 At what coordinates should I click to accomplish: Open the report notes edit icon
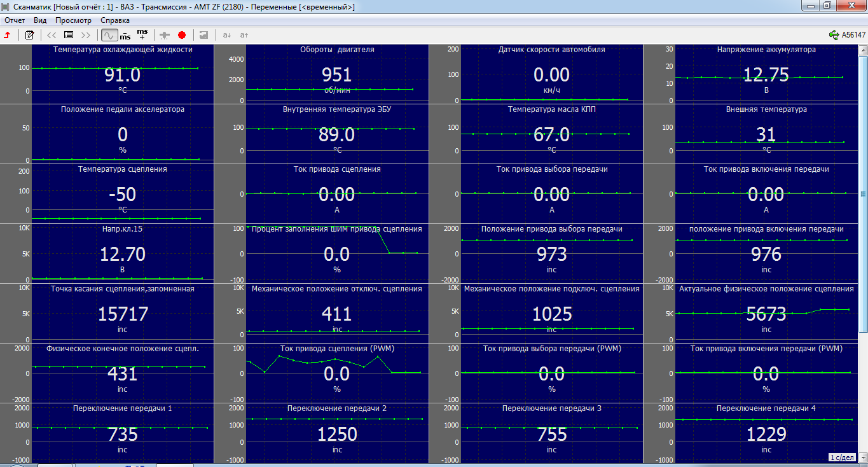point(29,35)
